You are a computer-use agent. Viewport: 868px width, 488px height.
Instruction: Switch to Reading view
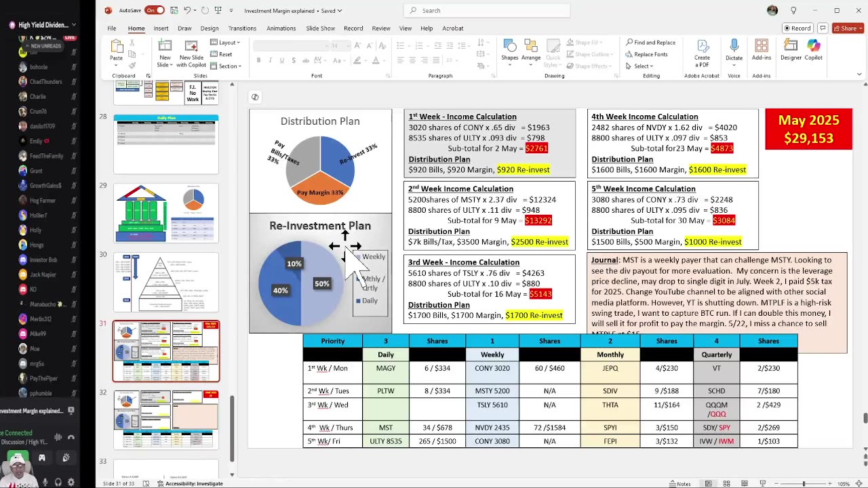pyautogui.click(x=745, y=483)
